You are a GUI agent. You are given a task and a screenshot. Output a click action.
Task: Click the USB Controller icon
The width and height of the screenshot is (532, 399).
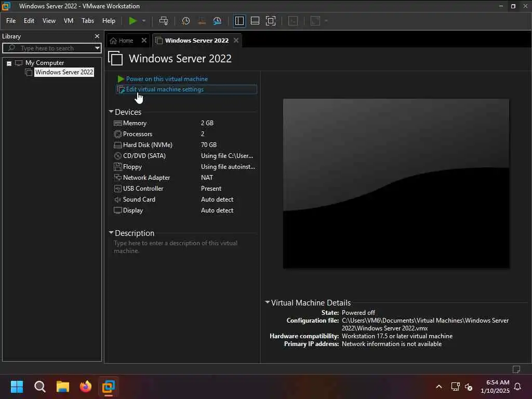tap(118, 188)
